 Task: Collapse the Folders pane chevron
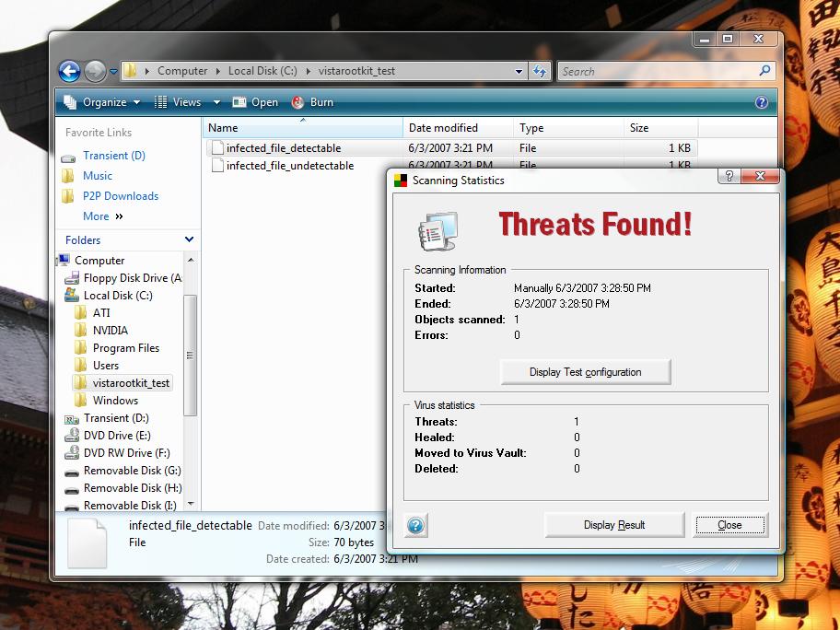(x=189, y=239)
